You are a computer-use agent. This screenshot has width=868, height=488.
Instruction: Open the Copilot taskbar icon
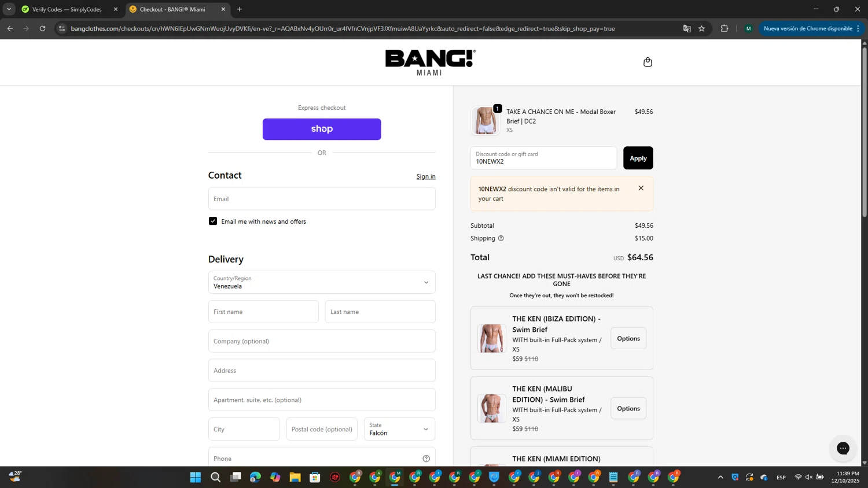275,477
